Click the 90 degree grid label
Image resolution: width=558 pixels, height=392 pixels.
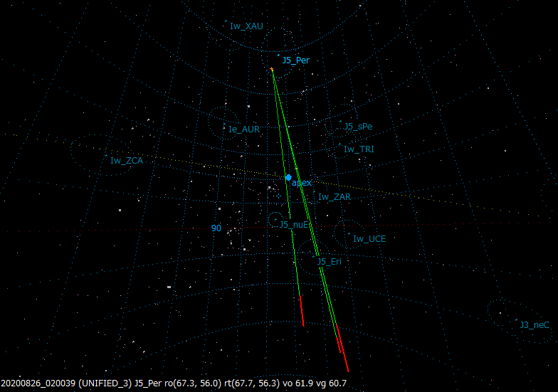pos(216,228)
